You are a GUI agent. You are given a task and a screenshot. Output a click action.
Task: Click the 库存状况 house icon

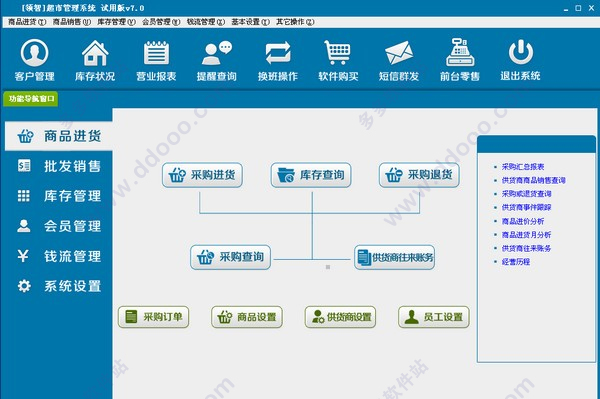point(95,53)
